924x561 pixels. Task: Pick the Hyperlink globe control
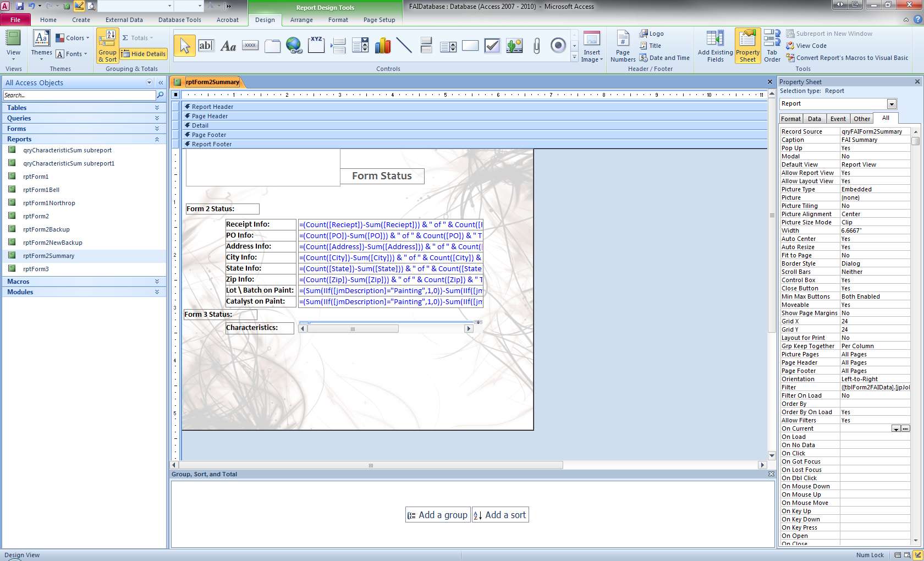pyautogui.click(x=294, y=46)
